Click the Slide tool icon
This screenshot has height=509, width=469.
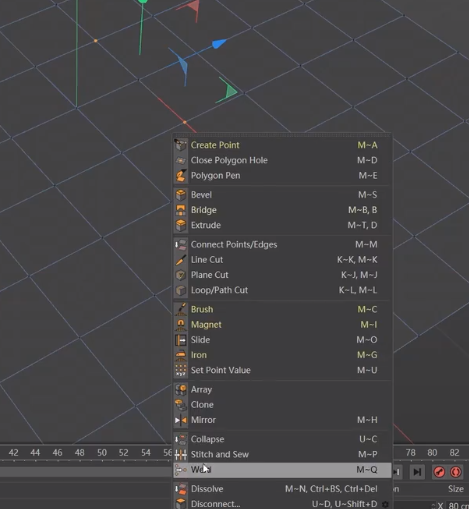(181, 340)
